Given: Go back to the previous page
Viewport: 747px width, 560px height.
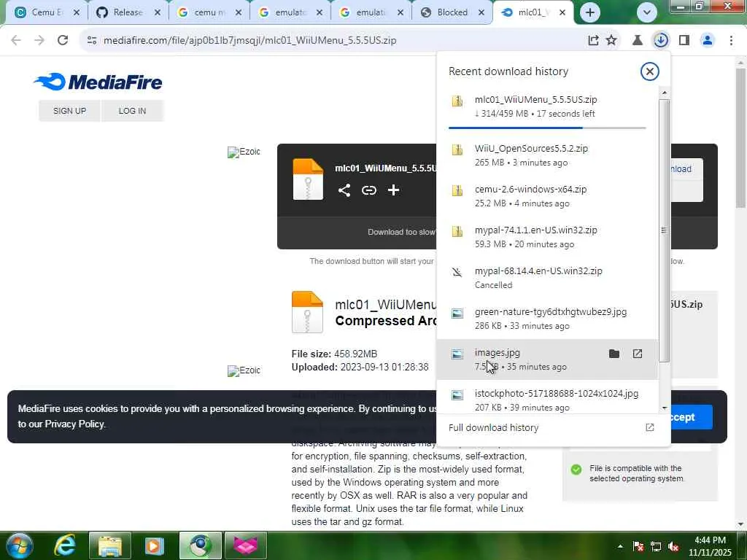Looking at the screenshot, I should pyautogui.click(x=16, y=40).
